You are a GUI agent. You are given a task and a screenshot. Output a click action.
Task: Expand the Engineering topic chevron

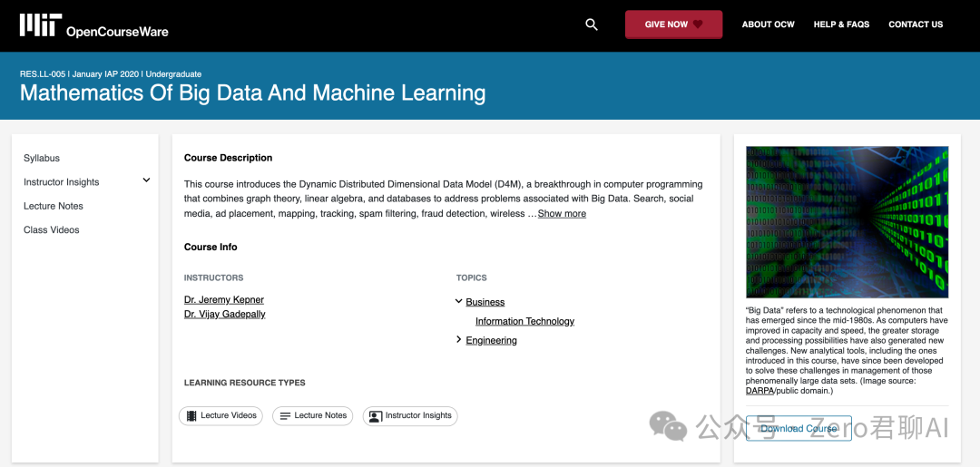pyautogui.click(x=459, y=340)
